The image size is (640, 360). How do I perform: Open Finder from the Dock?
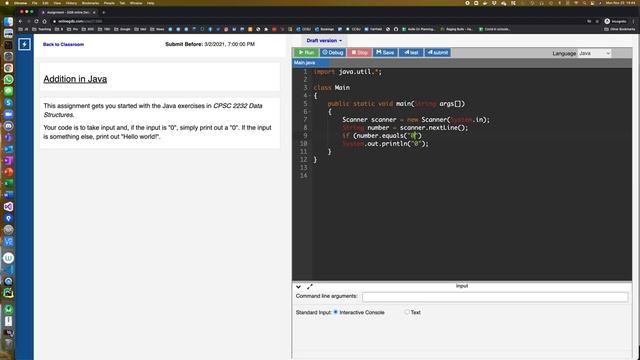[x=8, y=22]
